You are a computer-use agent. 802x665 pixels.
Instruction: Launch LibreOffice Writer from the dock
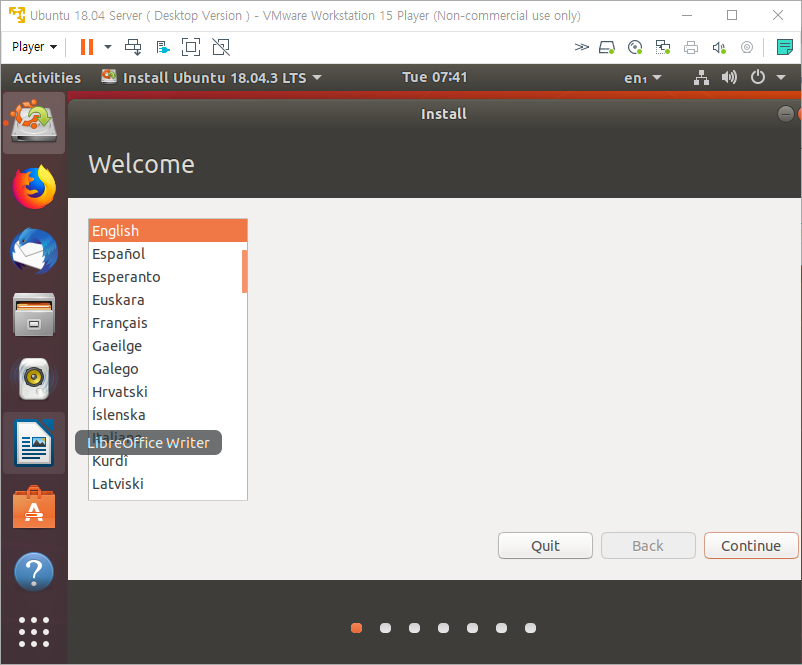pos(34,443)
